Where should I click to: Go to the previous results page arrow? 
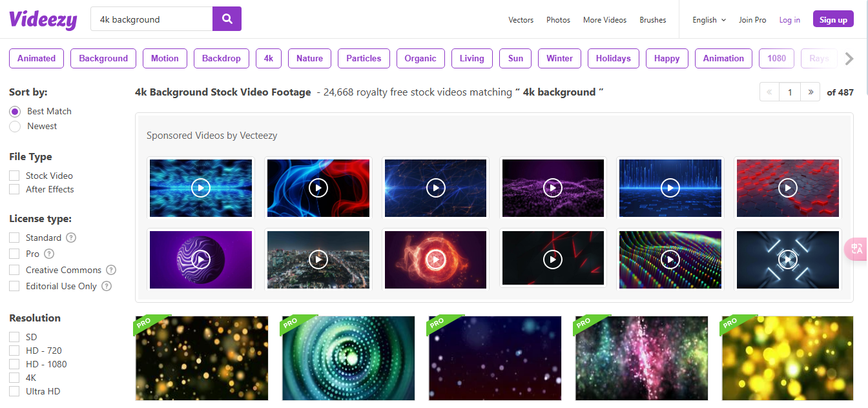pos(770,92)
